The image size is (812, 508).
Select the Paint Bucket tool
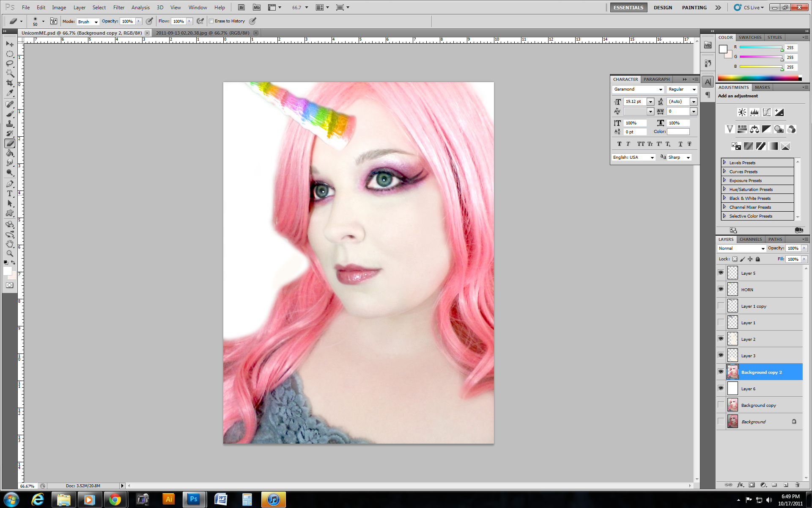coord(10,153)
